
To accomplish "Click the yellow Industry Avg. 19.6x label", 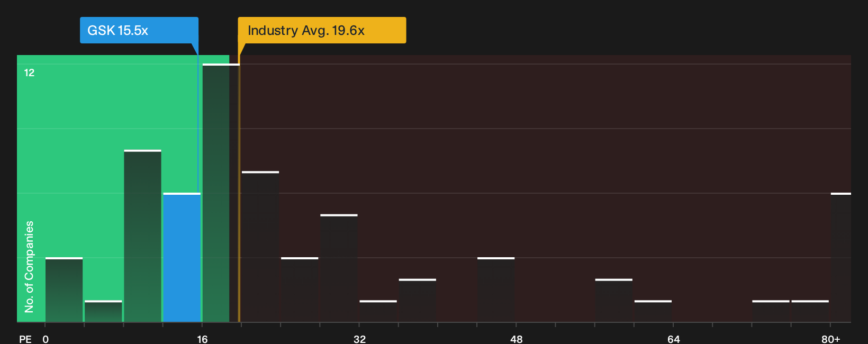I will 322,30.
